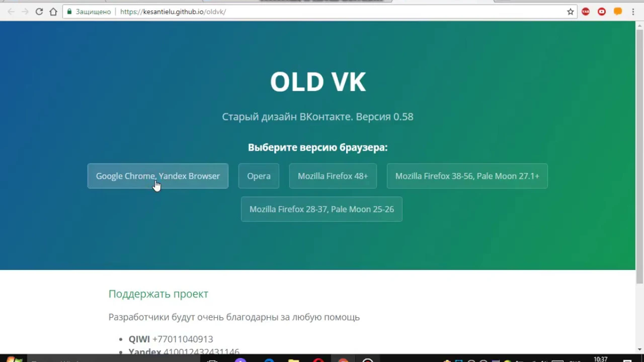Click the scrollbar down arrow
644x362 pixels.
pyautogui.click(x=639, y=349)
